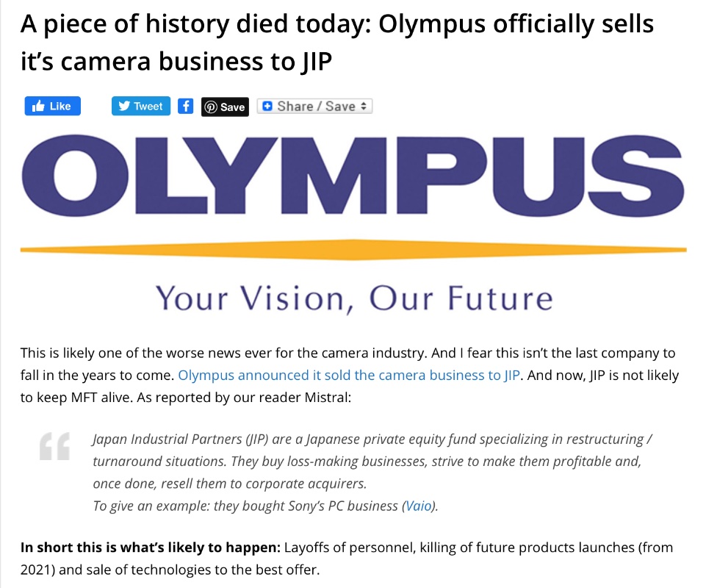Click the large gray quotation mark icon
The height and width of the screenshot is (588, 706).
54,447
